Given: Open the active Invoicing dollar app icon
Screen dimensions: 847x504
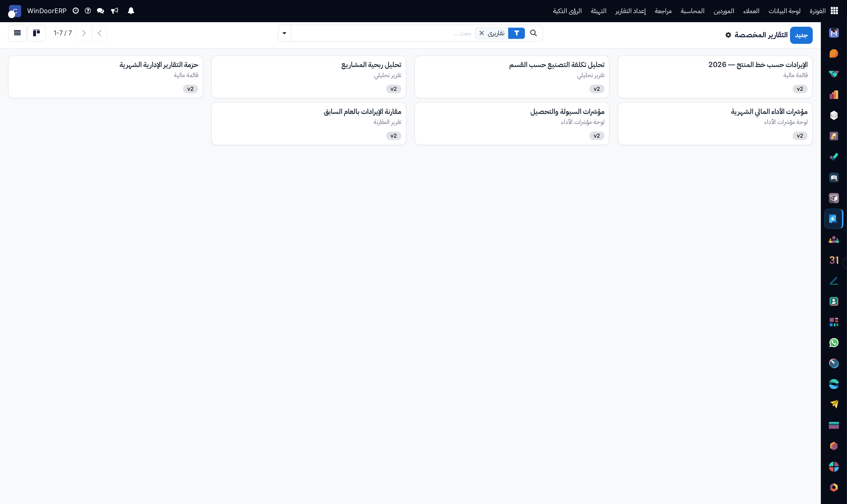Looking at the screenshot, I should tap(834, 219).
